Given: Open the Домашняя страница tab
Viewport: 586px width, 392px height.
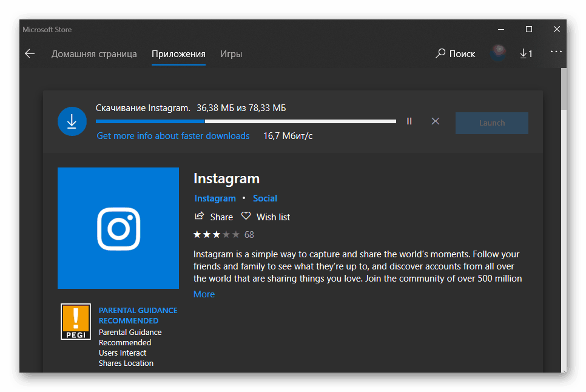Looking at the screenshot, I should tap(94, 54).
